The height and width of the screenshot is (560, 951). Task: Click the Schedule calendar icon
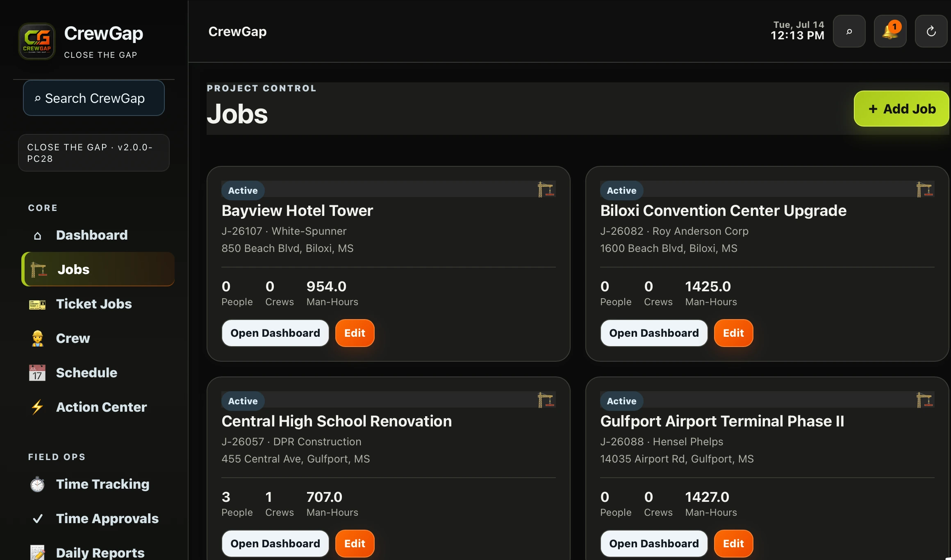(x=37, y=373)
